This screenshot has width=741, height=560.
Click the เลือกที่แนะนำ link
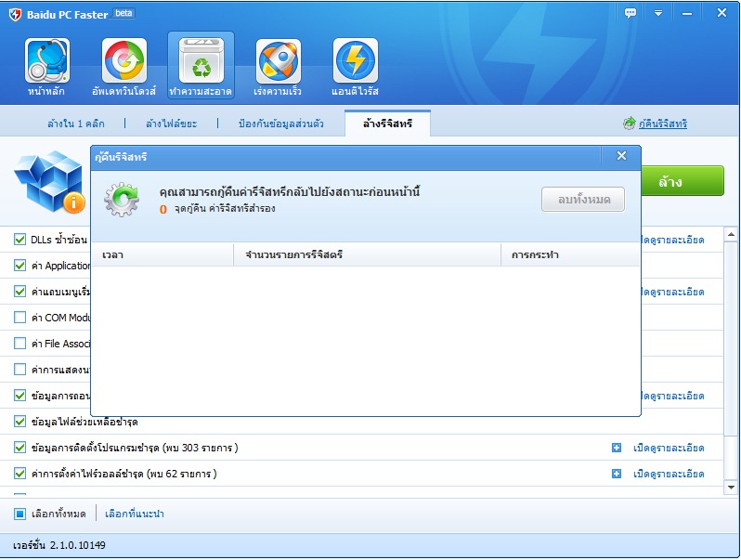(x=135, y=514)
